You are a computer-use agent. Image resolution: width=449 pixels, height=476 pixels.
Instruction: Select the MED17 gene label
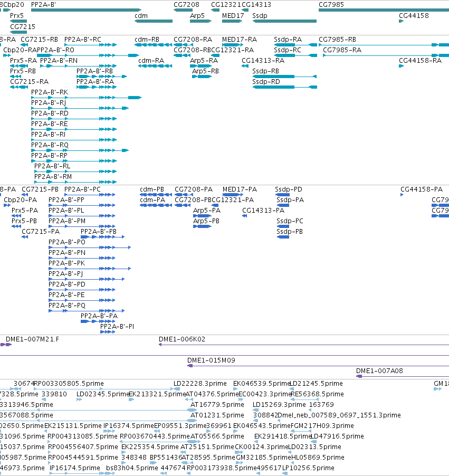tap(233, 15)
